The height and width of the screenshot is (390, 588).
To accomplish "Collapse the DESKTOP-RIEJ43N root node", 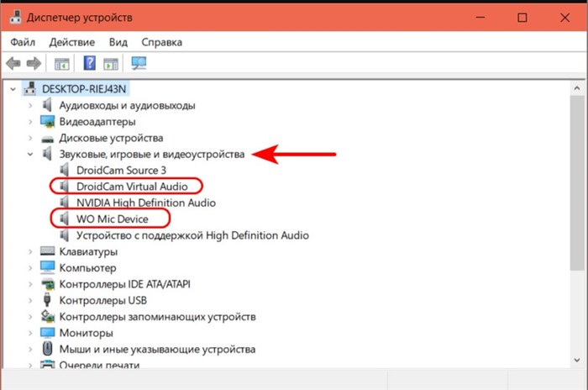I will coord(13,89).
